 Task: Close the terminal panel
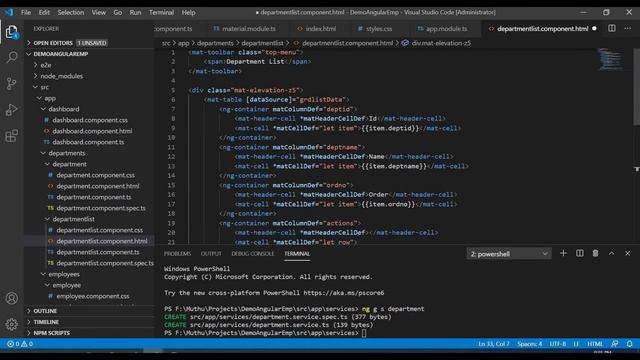pyautogui.click(x=627, y=253)
